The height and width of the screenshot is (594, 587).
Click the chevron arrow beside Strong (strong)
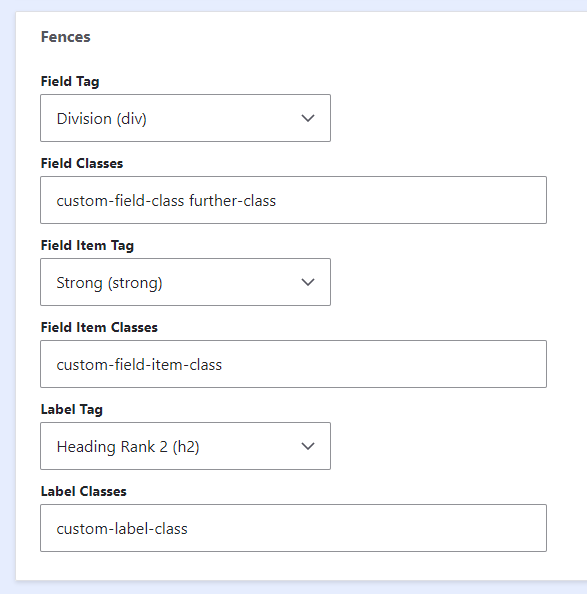[308, 282]
